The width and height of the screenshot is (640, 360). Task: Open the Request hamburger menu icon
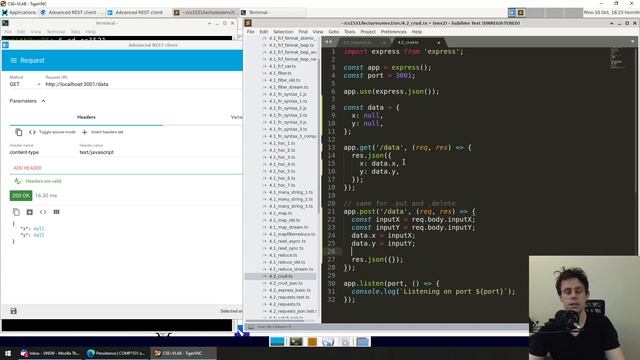(13, 60)
